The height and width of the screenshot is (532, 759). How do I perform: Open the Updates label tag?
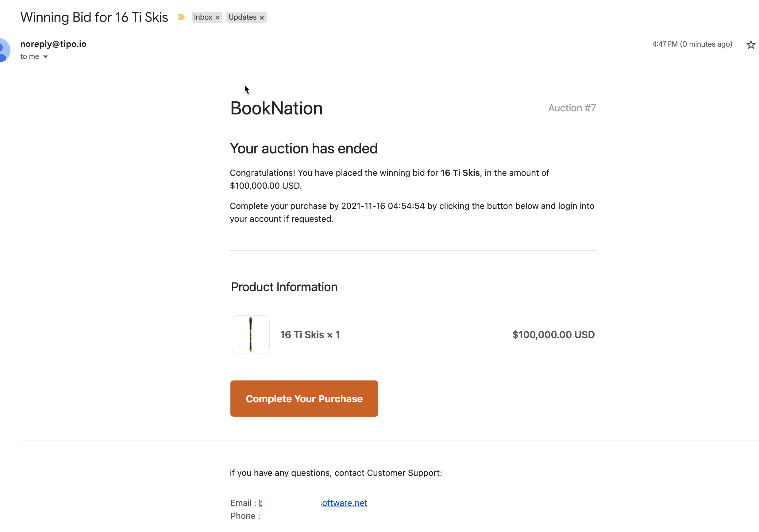[242, 17]
